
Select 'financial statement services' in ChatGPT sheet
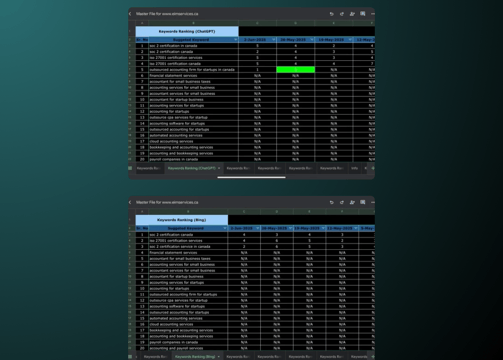(x=193, y=76)
